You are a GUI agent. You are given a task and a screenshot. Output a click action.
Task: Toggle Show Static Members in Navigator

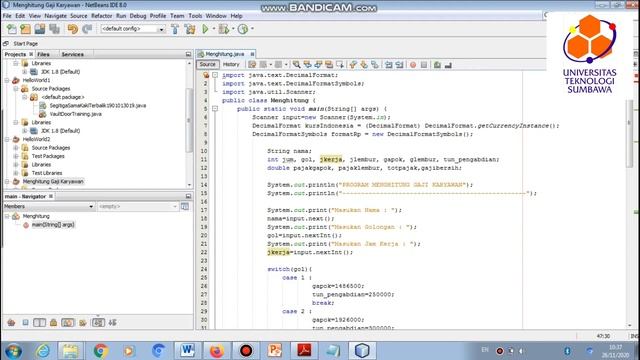click(x=40, y=322)
